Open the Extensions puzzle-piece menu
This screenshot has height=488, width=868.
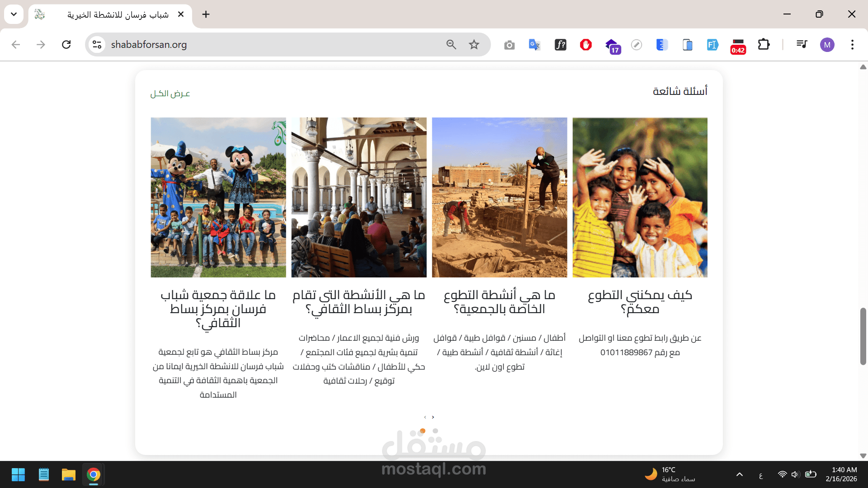tap(764, 45)
